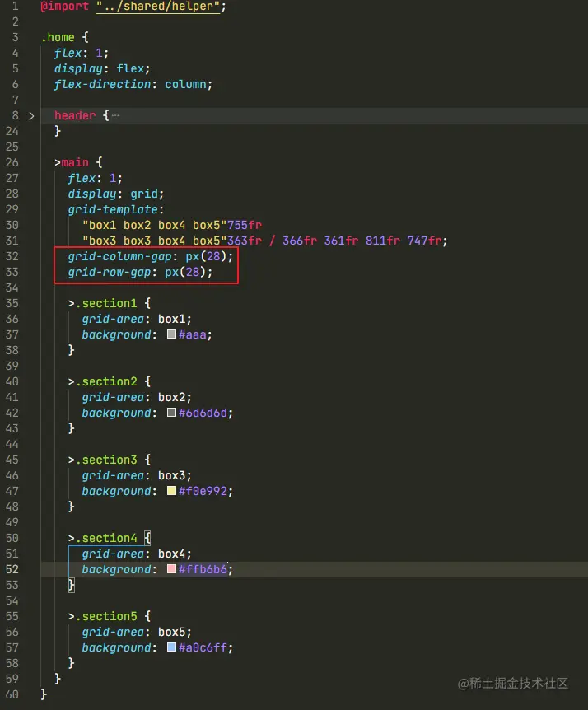Click the column value on line 6
This screenshot has height=710, width=588.
(x=185, y=84)
